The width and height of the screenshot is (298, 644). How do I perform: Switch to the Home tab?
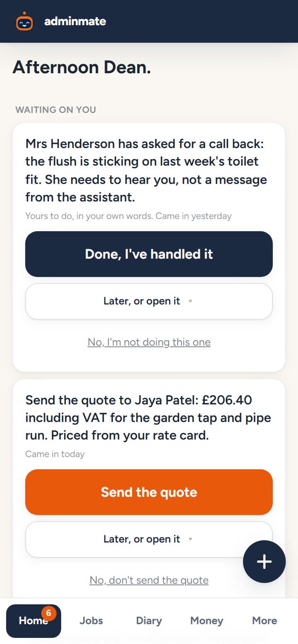coord(34,621)
